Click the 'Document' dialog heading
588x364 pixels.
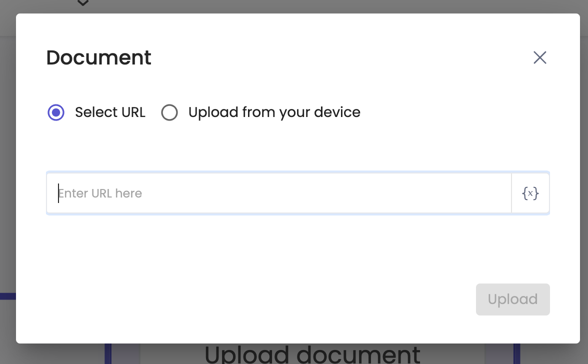[x=98, y=57]
